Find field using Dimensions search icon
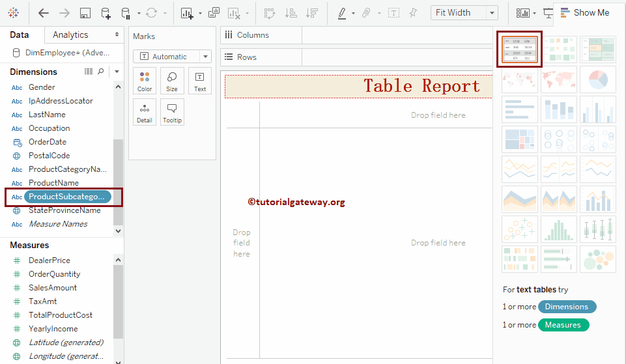Screen dimensions: 626x364 click(101, 72)
